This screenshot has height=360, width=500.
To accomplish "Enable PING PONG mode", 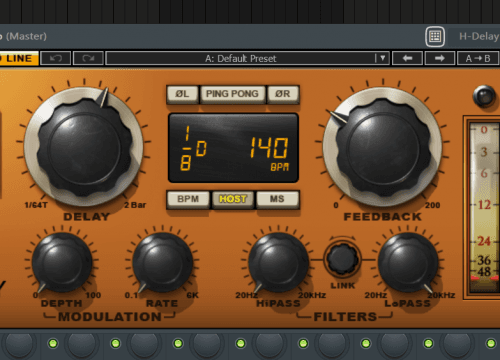I will click(x=232, y=94).
